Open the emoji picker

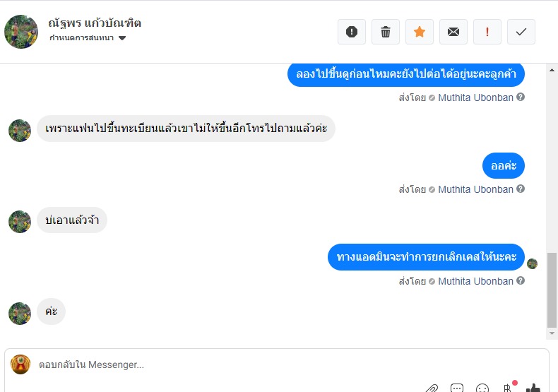pos(482,388)
